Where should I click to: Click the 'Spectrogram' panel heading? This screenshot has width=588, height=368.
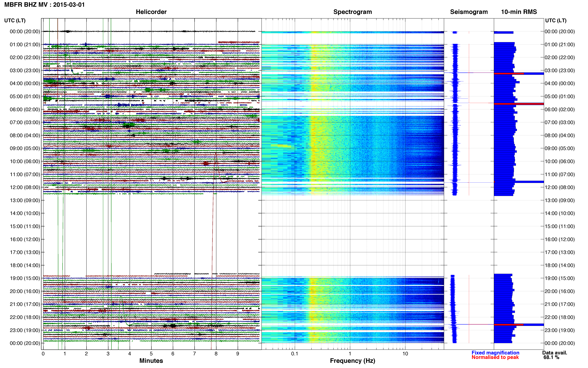352,12
